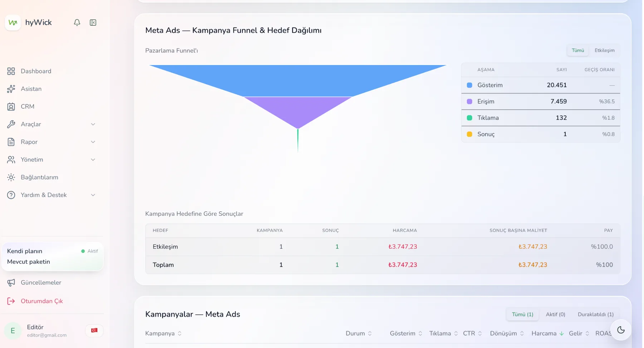The width and height of the screenshot is (644, 348).
Task: Sort table by Durum column
Action: (359, 333)
